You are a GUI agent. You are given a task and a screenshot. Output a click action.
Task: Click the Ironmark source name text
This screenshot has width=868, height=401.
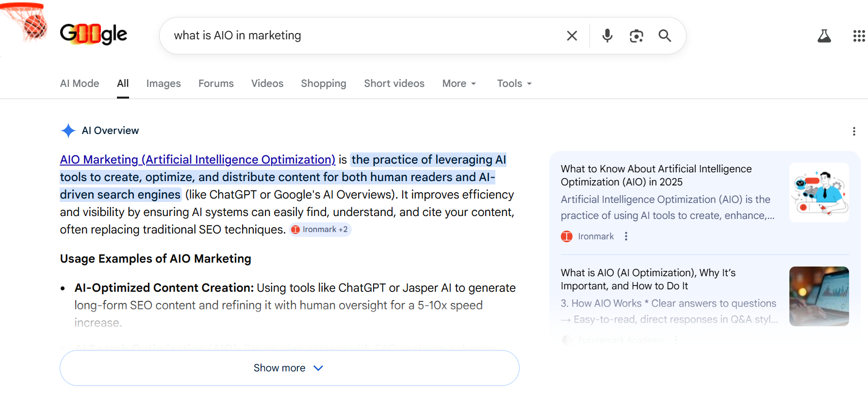(596, 236)
